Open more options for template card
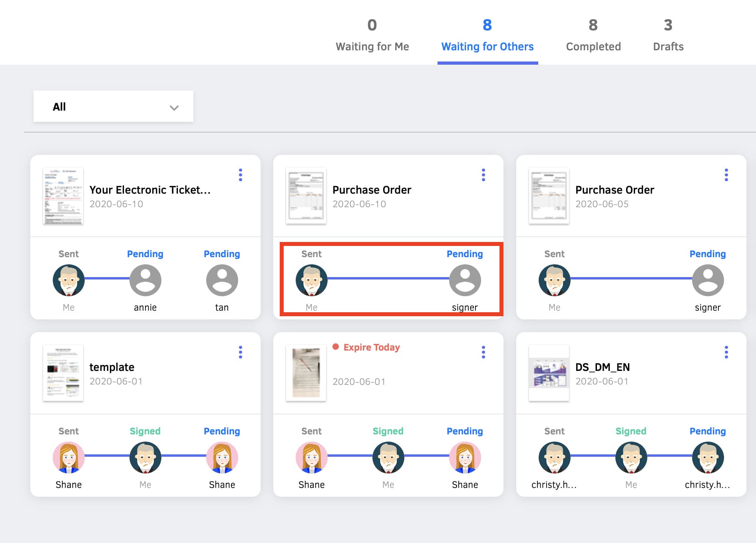Viewport: 756px width, 543px height. pyautogui.click(x=240, y=352)
